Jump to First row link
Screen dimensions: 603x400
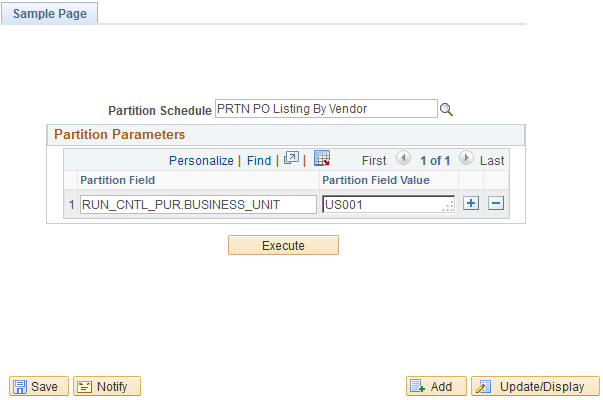point(374,160)
